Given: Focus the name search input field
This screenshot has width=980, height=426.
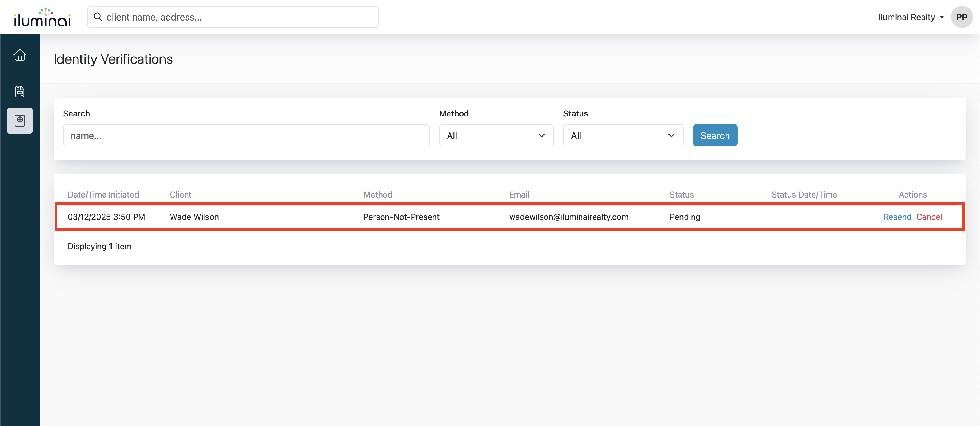Looking at the screenshot, I should (x=246, y=135).
